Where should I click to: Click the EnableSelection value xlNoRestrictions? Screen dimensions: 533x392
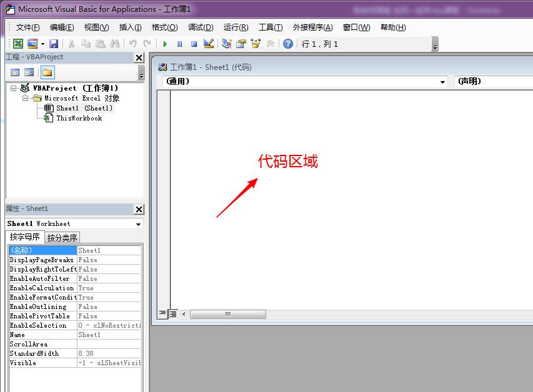click(109, 325)
